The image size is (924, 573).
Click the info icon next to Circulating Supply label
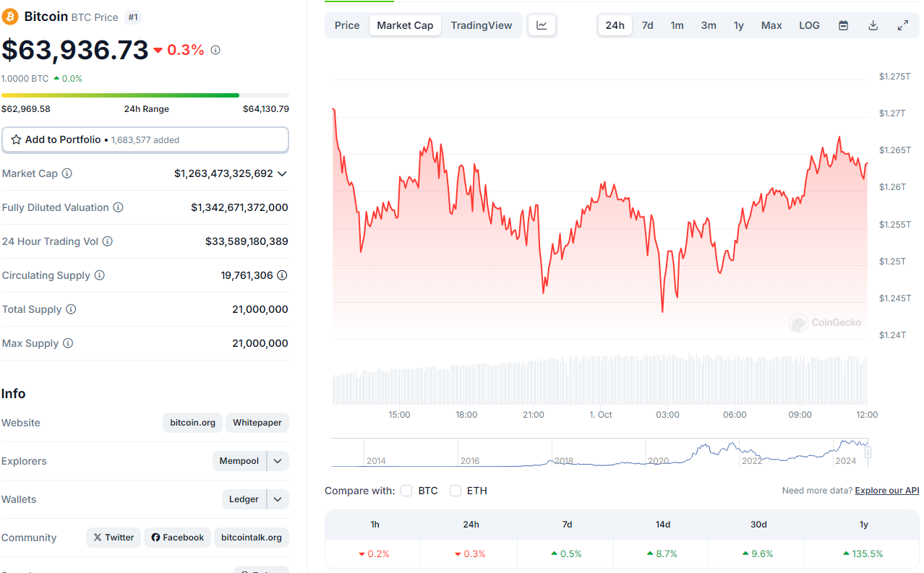(100, 275)
